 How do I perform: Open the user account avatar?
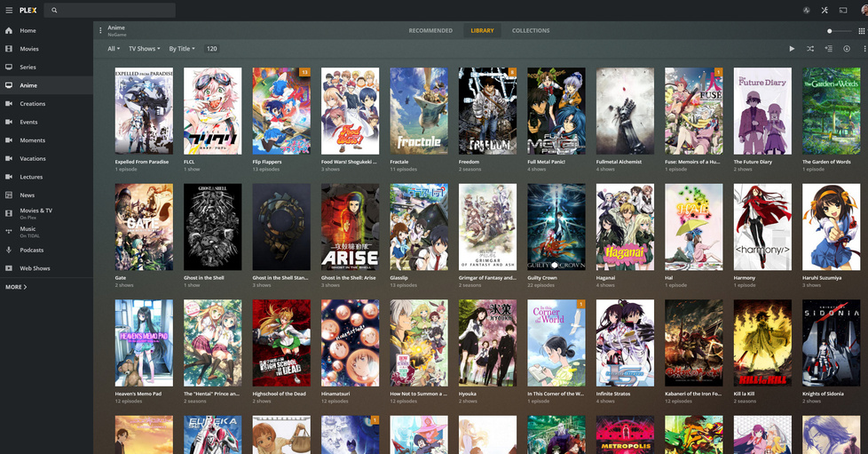click(864, 10)
